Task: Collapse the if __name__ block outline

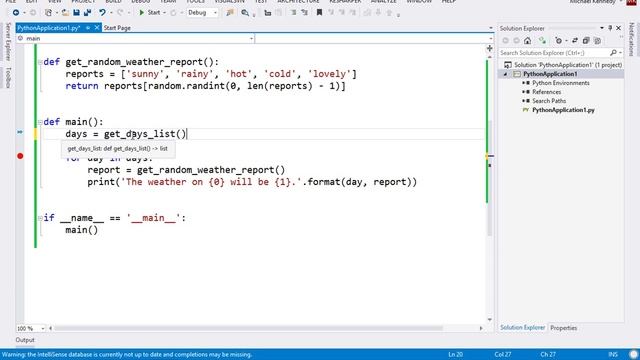Action: [x=40, y=218]
